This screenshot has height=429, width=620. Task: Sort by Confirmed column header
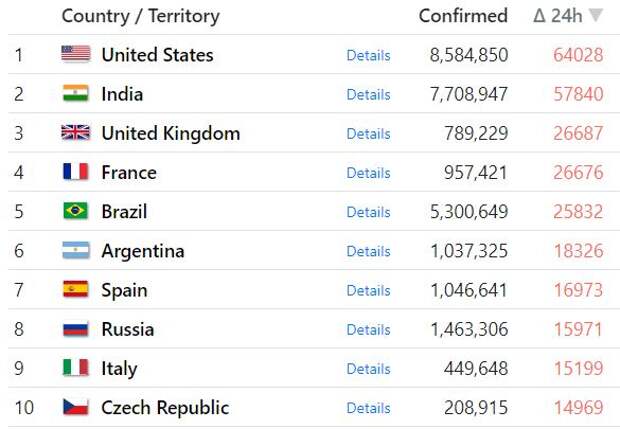tap(463, 16)
